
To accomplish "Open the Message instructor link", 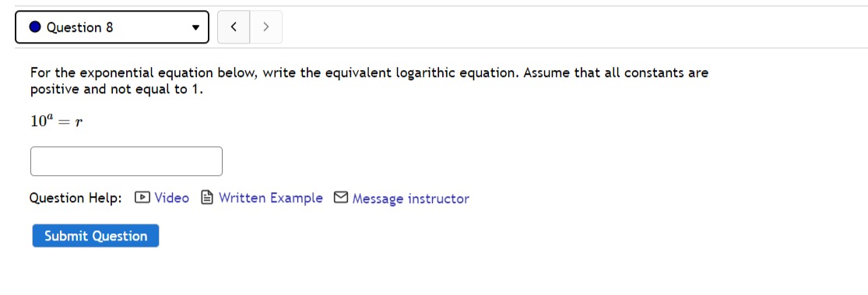I will pyautogui.click(x=411, y=198).
